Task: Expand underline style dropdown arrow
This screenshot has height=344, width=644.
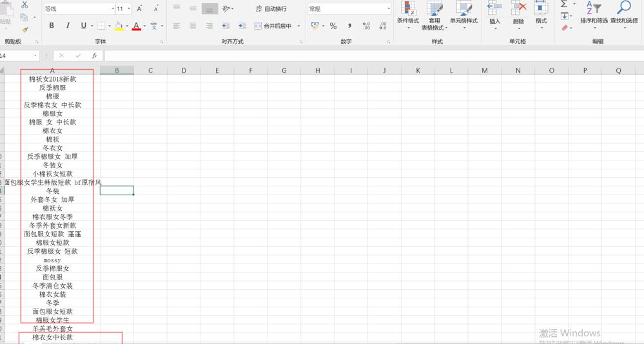Action: (x=92, y=26)
